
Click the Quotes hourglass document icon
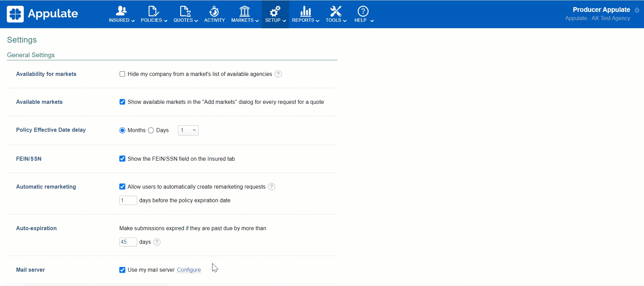[x=185, y=11]
